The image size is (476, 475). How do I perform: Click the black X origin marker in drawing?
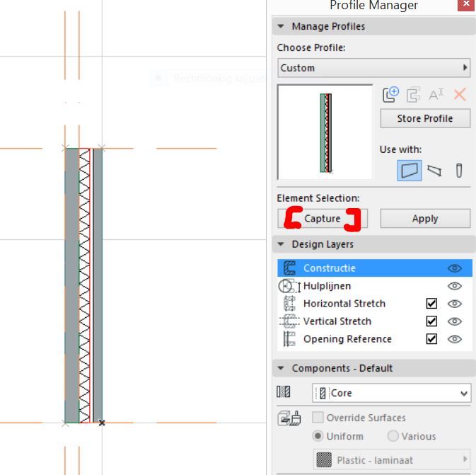pos(102,423)
